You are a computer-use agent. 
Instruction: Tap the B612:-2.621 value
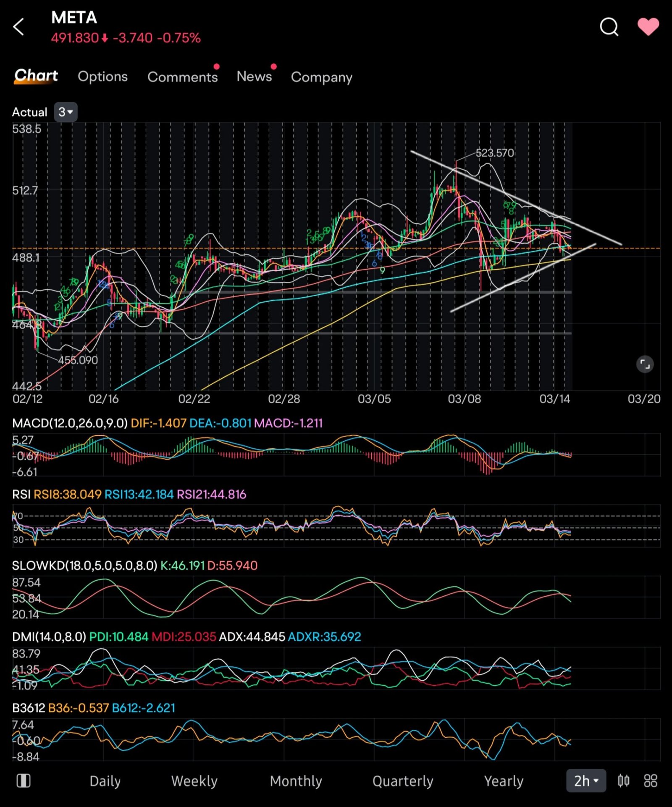[x=144, y=708]
